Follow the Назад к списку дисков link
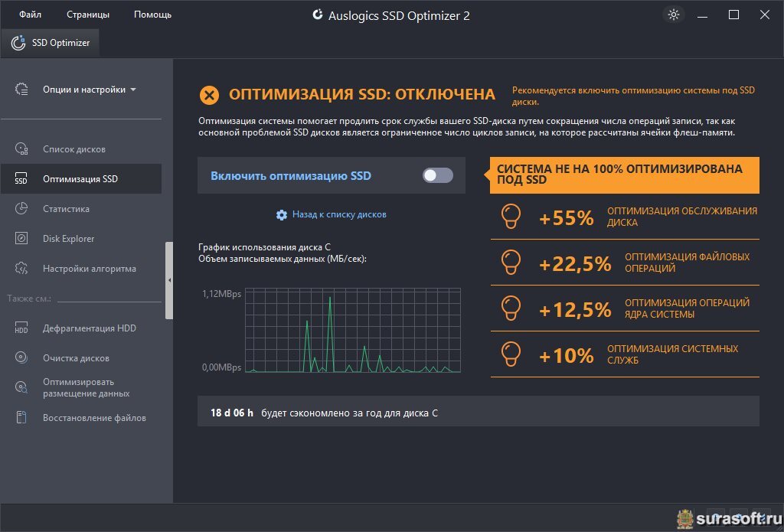The height and width of the screenshot is (532, 784). (339, 214)
